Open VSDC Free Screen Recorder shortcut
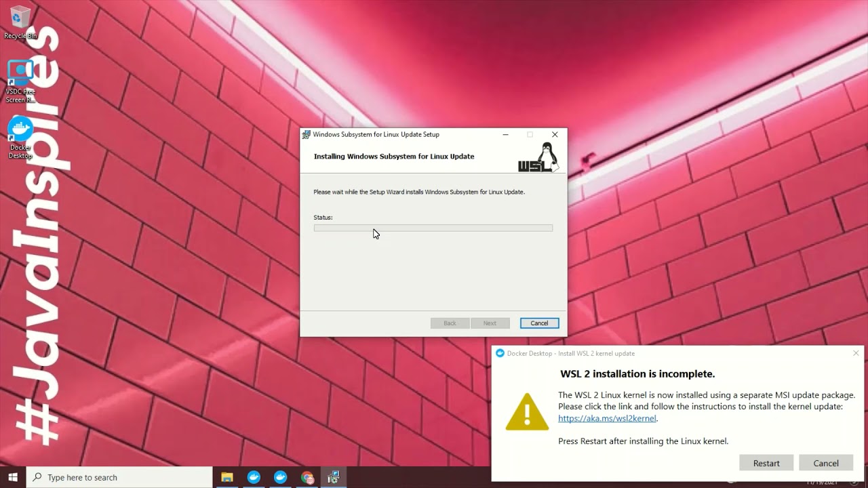The width and height of the screenshot is (868, 488). tap(20, 81)
